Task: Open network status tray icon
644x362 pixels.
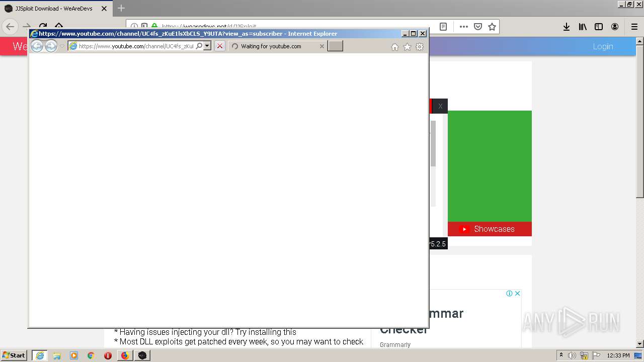Action: click(584, 355)
